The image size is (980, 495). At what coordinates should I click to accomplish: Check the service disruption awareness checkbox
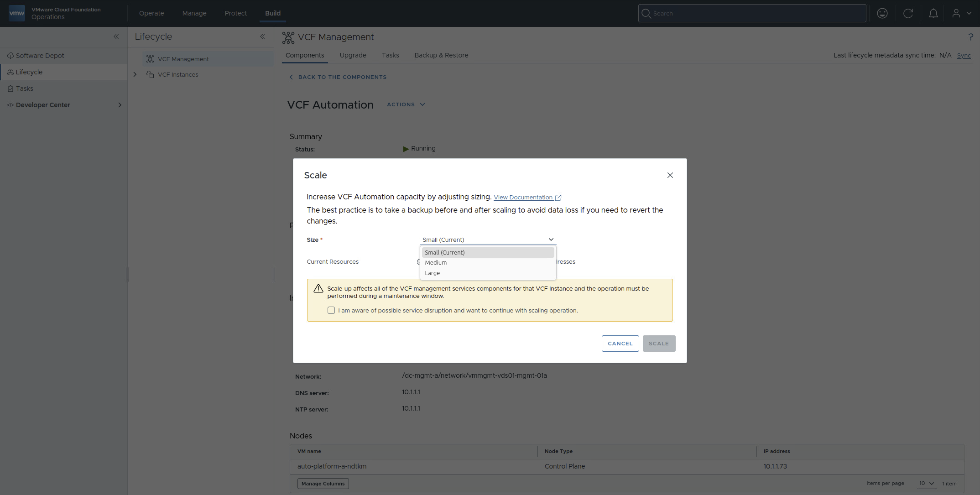click(x=331, y=310)
